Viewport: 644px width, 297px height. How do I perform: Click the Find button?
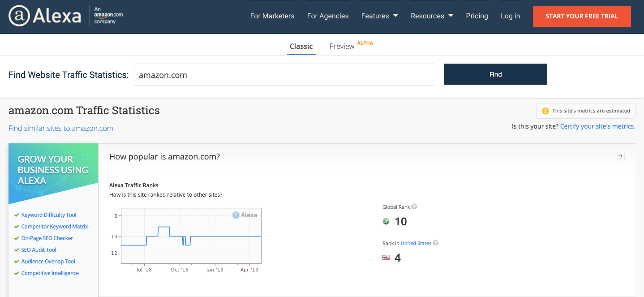pos(496,74)
